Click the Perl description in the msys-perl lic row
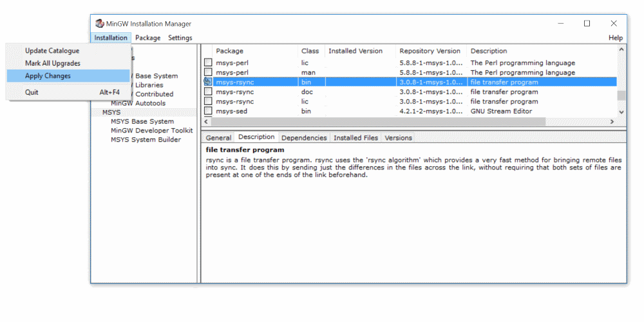Viewport: 644px width, 322px height. tap(523, 63)
